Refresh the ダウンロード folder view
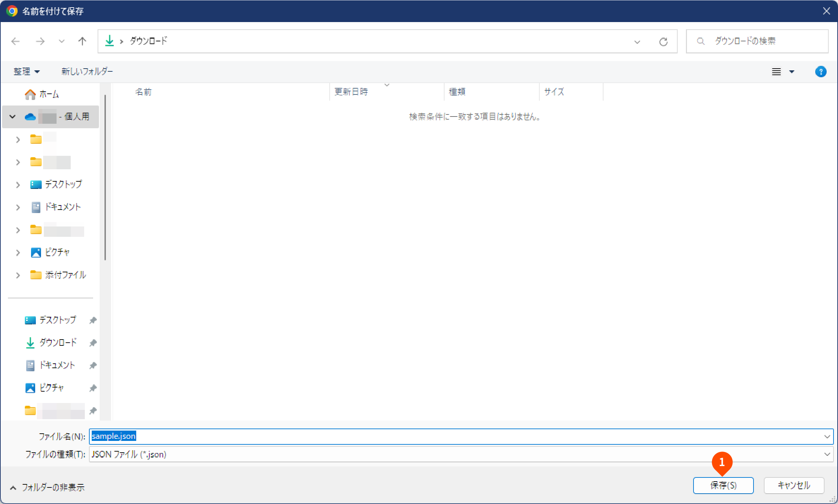 click(663, 42)
